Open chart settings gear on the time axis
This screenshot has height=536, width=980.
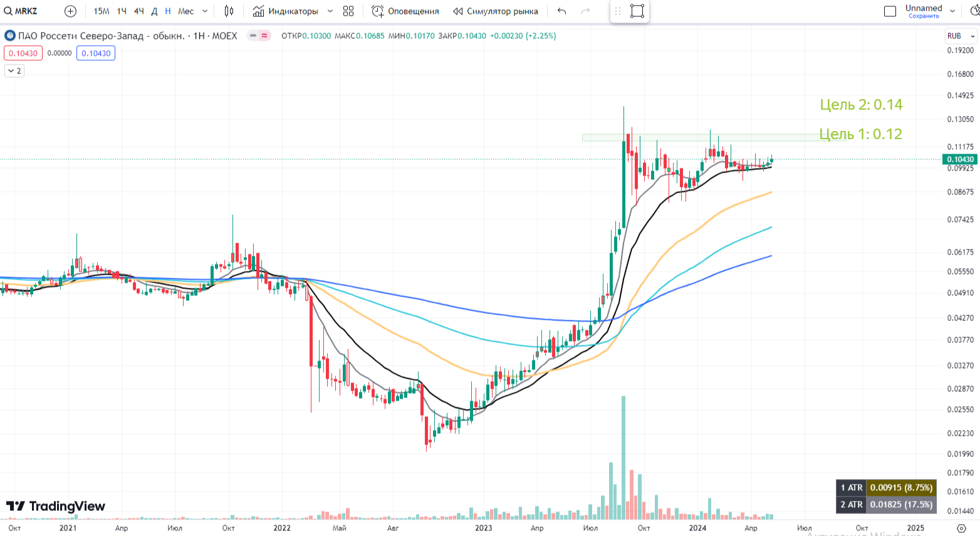pos(962,528)
